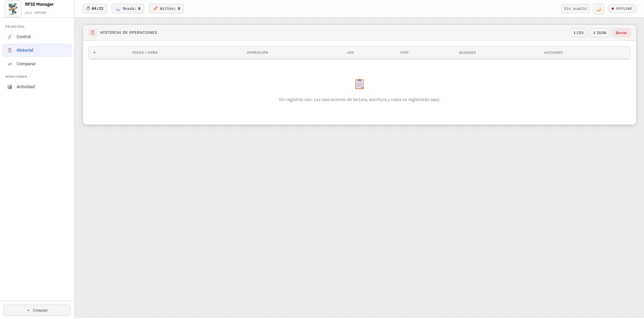
Task: Navigate to Comparar in the sidebar
Action: [26, 64]
